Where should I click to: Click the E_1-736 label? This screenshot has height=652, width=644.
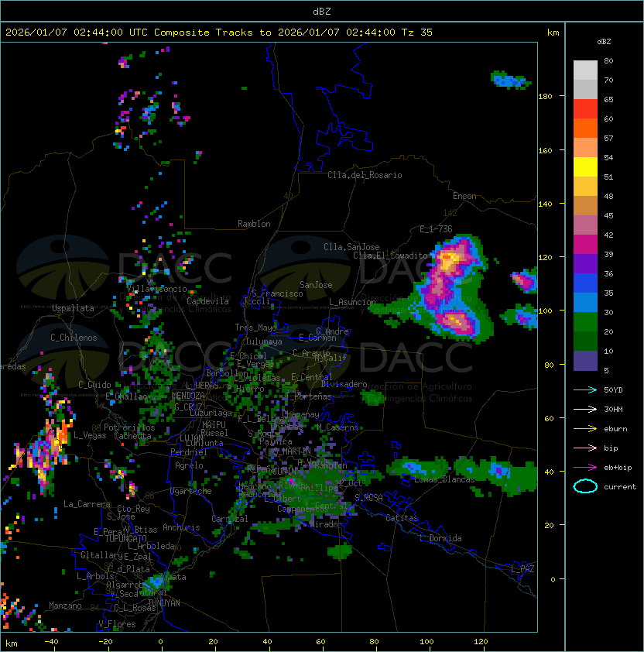[436, 229]
